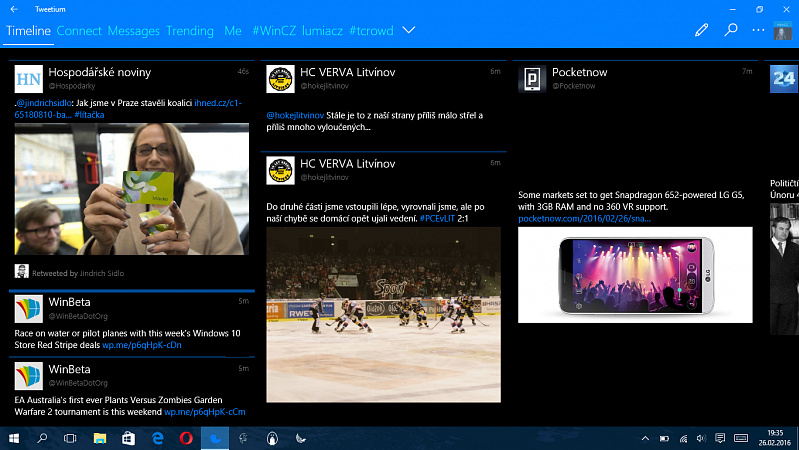Screen dimensions: 799x450
Task: Click the battery tray icon
Action: pyautogui.click(x=664, y=438)
